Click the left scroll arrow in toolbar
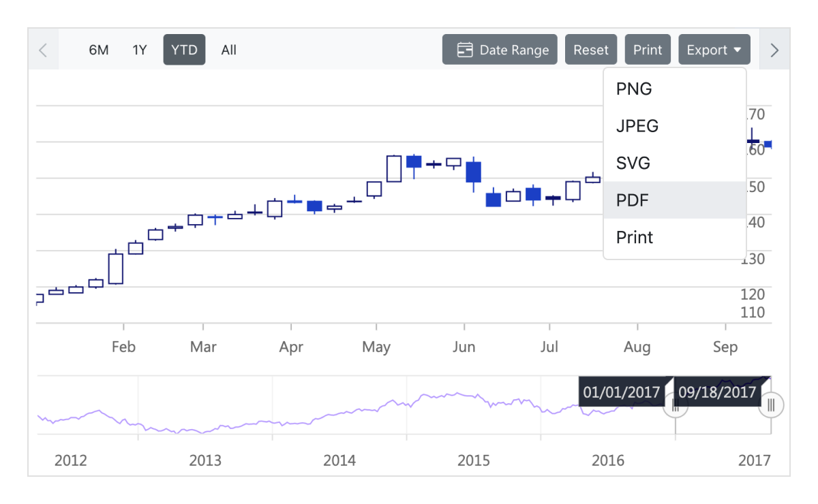This screenshot has height=504, width=818. 43,50
